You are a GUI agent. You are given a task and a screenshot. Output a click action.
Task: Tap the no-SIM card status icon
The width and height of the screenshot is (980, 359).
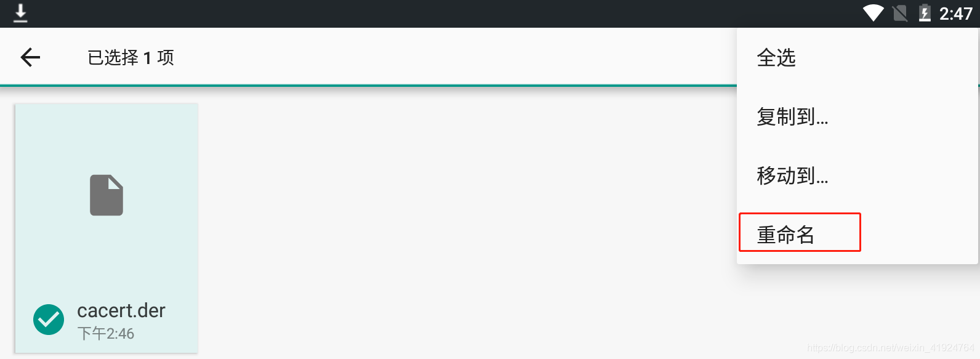[900, 13]
